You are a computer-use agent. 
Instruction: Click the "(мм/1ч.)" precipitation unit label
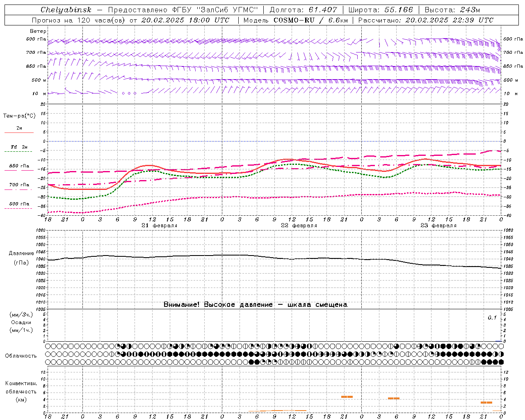click(x=21, y=330)
